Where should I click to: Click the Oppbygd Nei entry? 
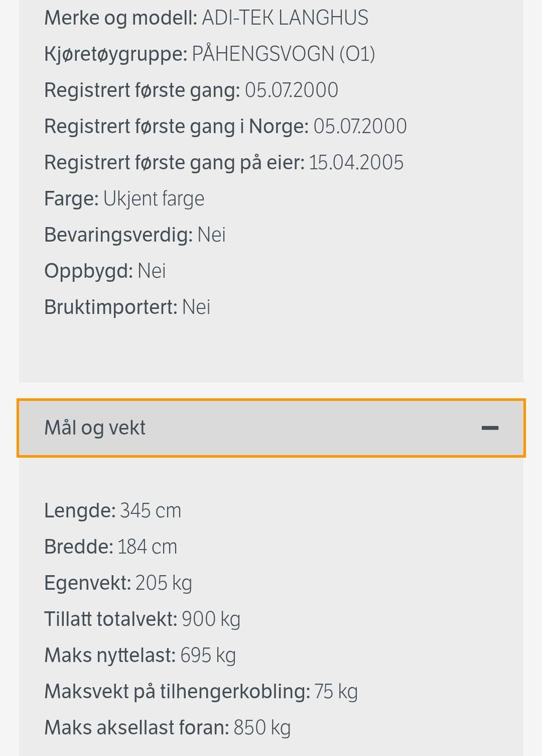point(105,271)
